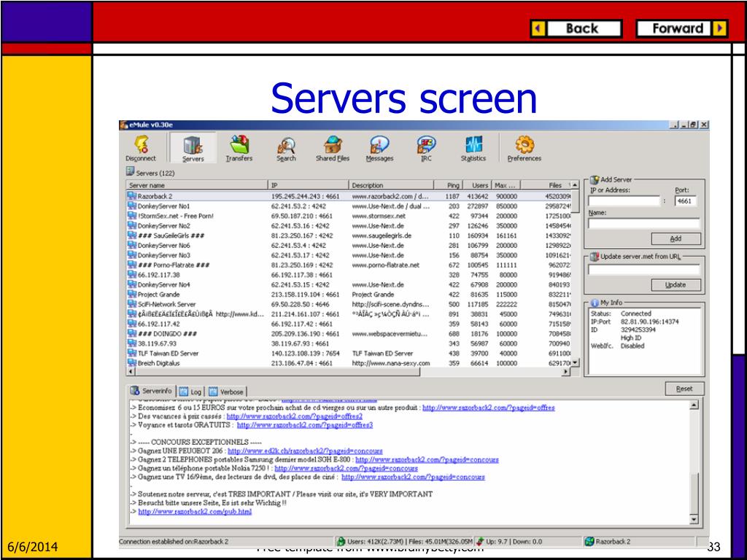Click the Servers (122) list icon

pyautogui.click(x=130, y=171)
